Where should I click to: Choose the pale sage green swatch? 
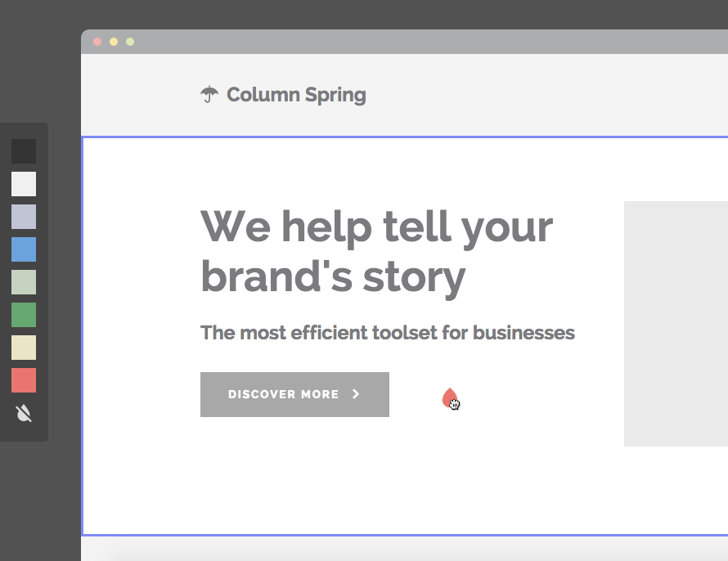(24, 282)
